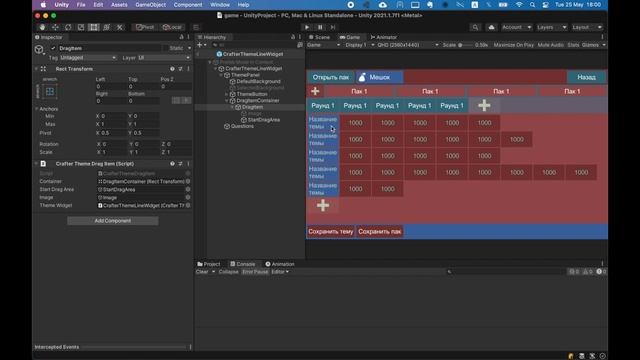Toggle Collapse in Console
The height and width of the screenshot is (360, 640).
tap(228, 272)
